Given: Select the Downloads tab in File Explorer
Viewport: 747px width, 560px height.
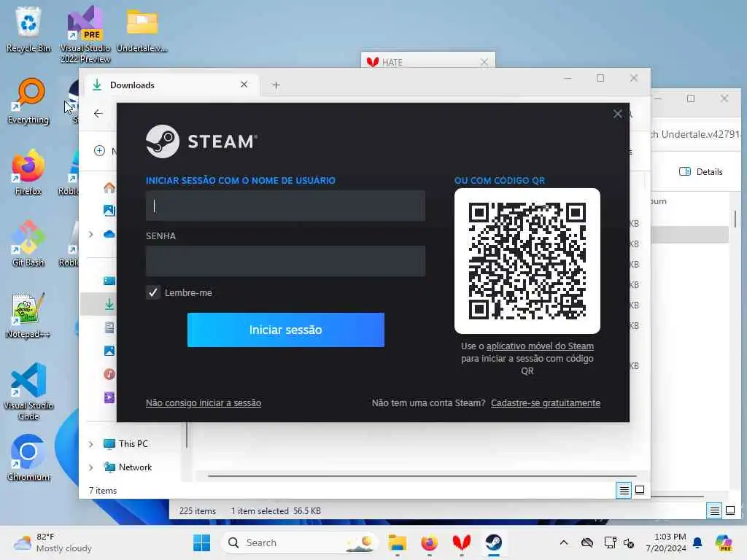Looking at the screenshot, I should click(171, 85).
